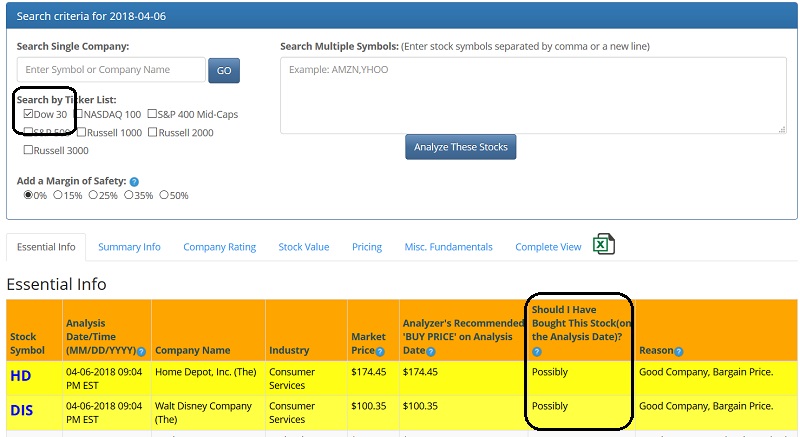The height and width of the screenshot is (437, 800).
Task: Grab the multiple-symbols text area resize handle
Action: pos(782,130)
